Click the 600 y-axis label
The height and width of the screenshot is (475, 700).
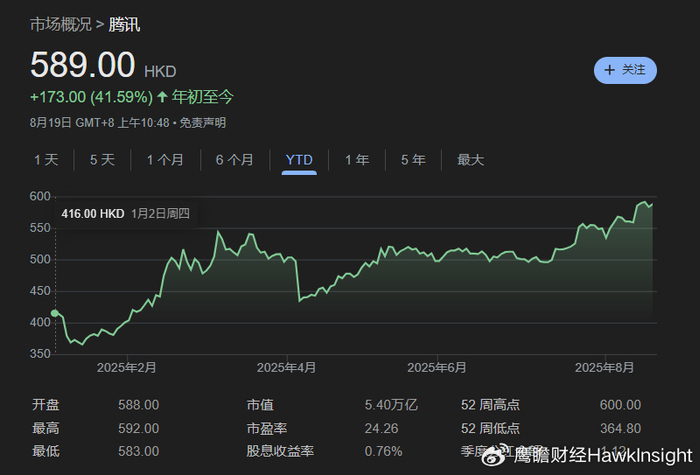point(40,196)
